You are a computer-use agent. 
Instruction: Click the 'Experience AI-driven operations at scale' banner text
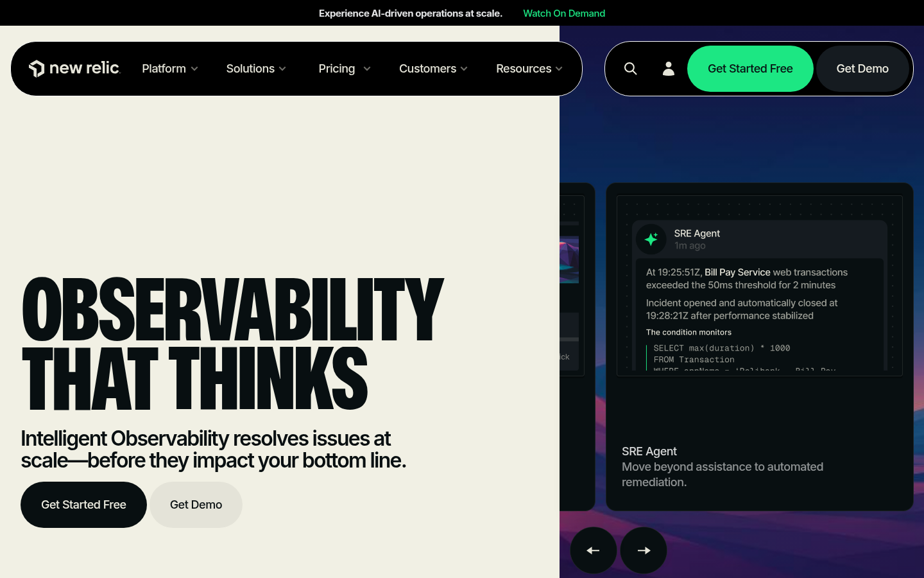click(x=411, y=13)
